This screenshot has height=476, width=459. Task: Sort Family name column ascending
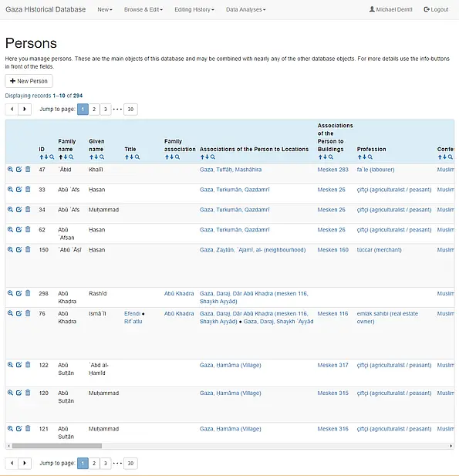61,157
